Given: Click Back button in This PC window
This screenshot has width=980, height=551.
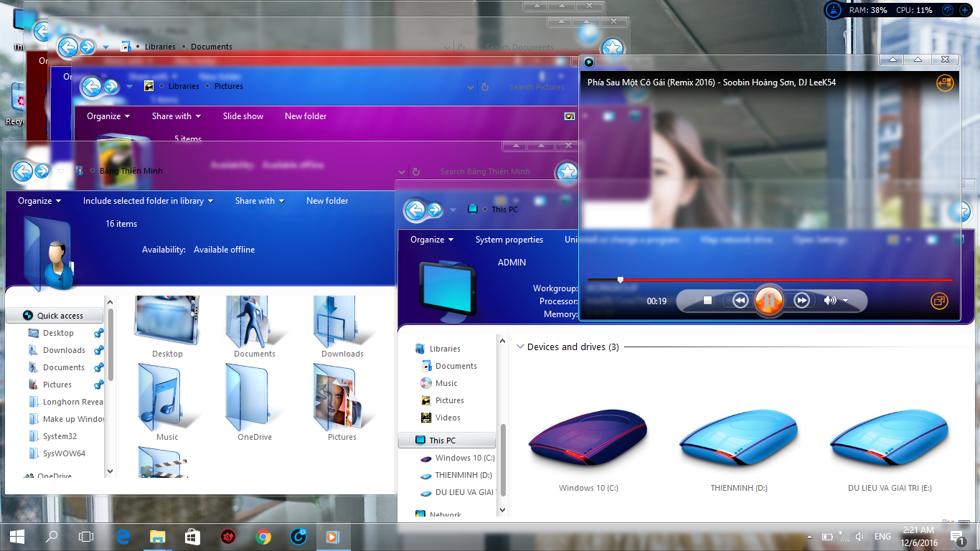Looking at the screenshot, I should click(415, 209).
